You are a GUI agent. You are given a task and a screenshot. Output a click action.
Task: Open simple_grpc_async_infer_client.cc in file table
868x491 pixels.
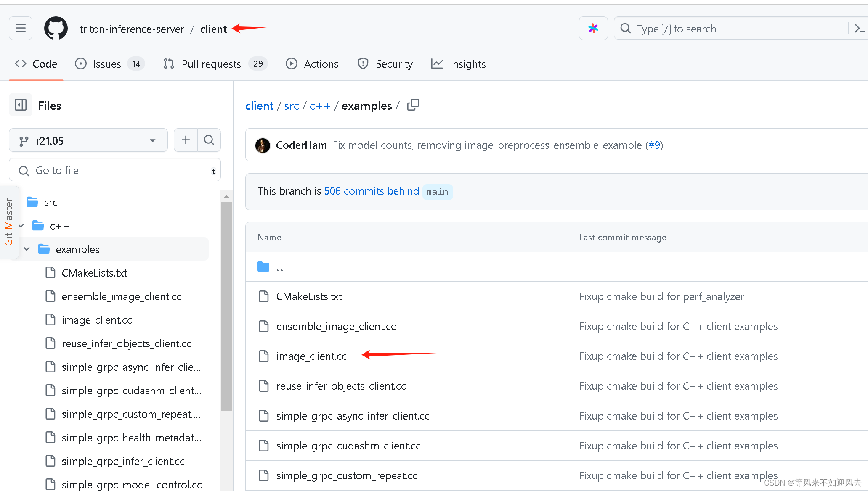pyautogui.click(x=353, y=416)
